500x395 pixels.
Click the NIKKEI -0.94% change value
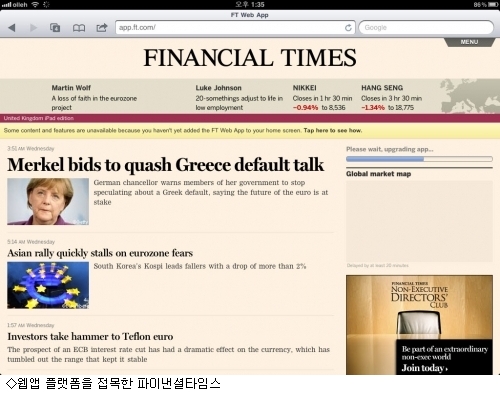305,108
